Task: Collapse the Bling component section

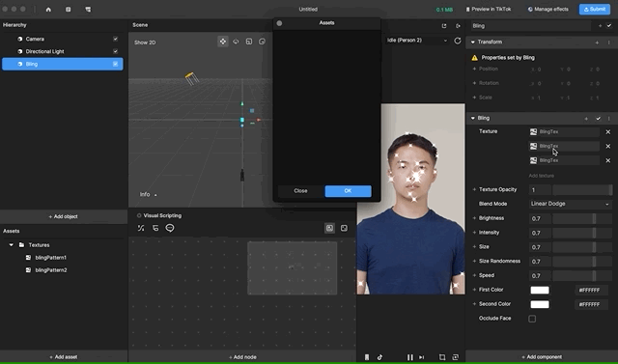Action: click(472, 118)
